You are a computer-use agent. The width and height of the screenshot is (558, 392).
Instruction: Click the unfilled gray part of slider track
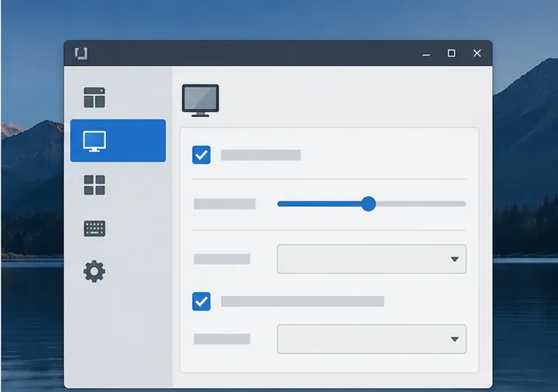[421, 204]
